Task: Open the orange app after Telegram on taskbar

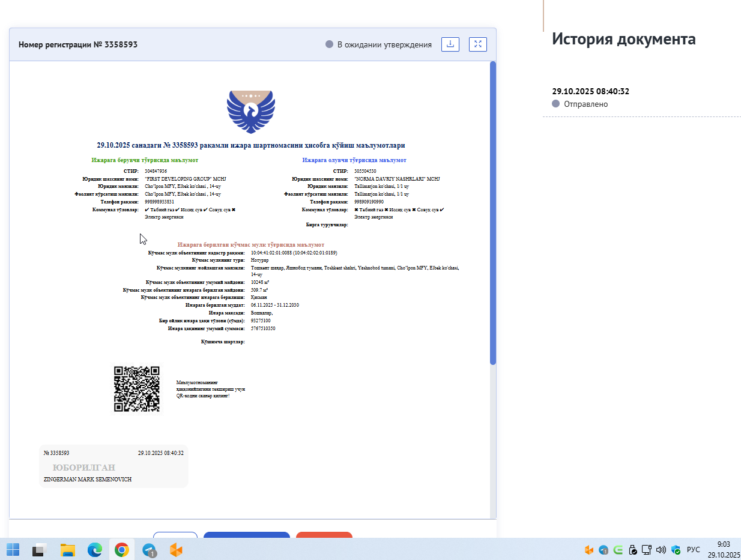Action: tap(176, 549)
